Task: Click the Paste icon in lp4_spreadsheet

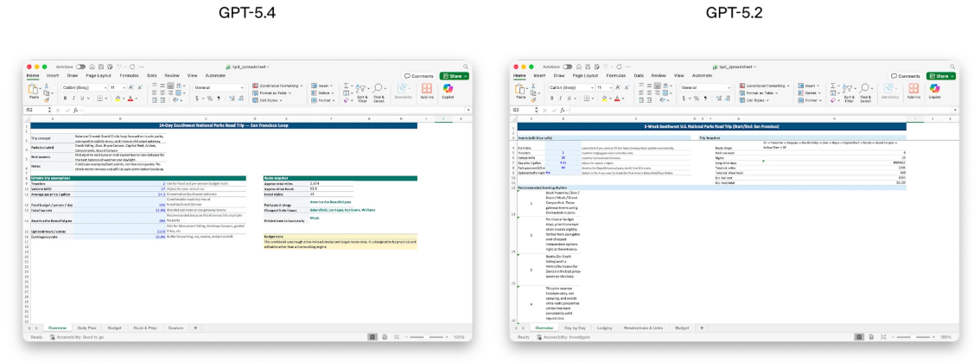Action: [34, 91]
